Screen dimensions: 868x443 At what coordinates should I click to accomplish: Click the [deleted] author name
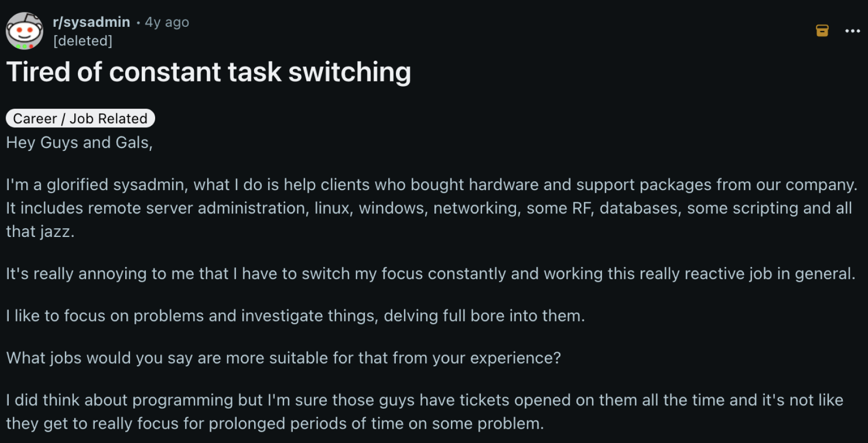coord(82,41)
